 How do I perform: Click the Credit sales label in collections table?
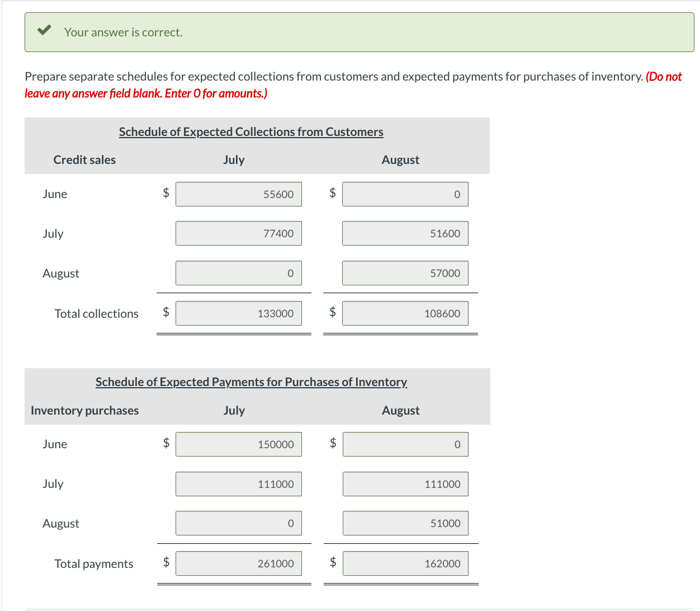tap(84, 159)
